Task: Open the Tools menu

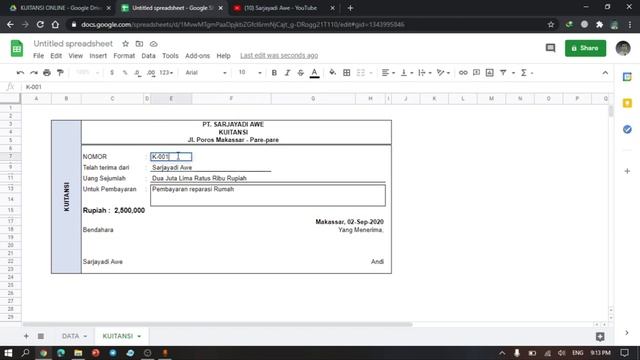Action: 170,56
